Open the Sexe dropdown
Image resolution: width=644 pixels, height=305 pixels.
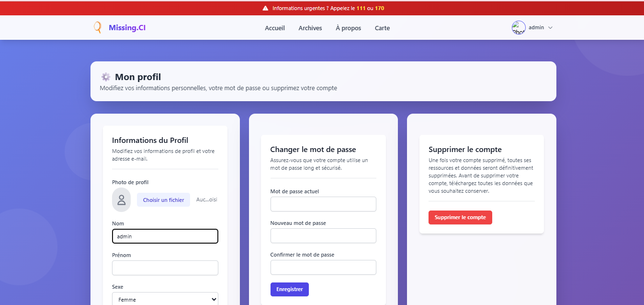(165, 299)
